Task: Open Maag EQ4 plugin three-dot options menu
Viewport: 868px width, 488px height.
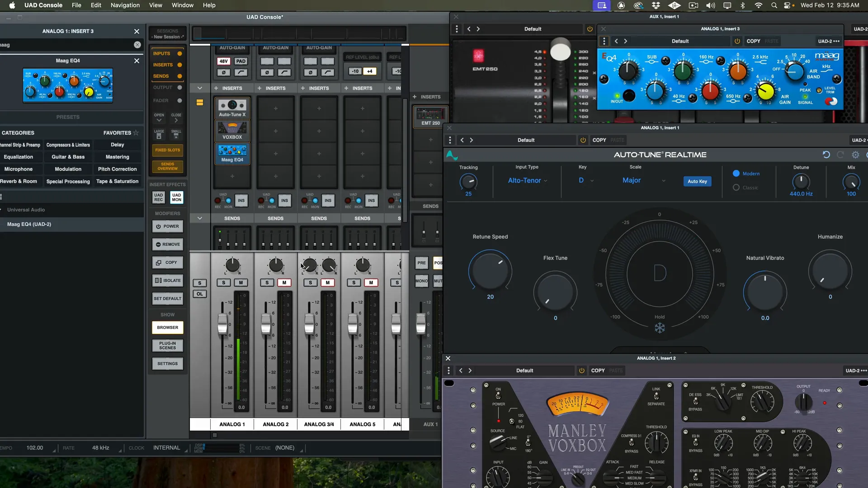Action: coord(604,41)
